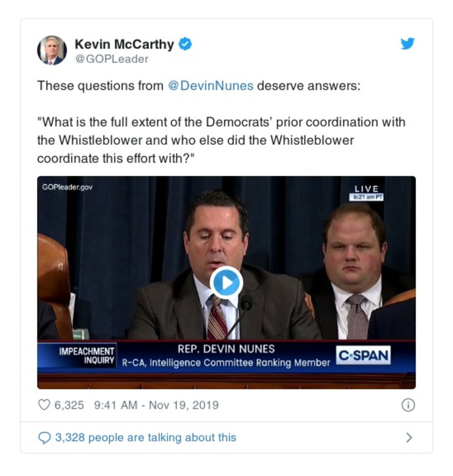Visit the @GOPLeader handle link

(111, 59)
